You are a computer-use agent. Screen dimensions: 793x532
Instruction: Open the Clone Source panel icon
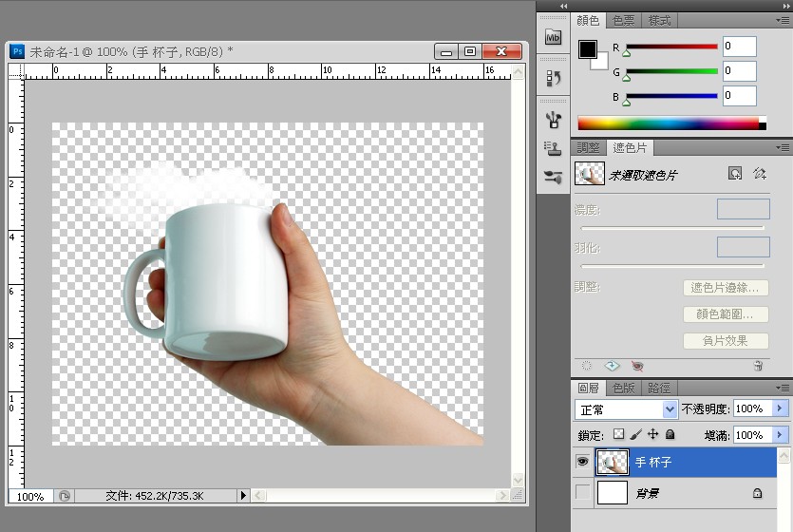(553, 148)
